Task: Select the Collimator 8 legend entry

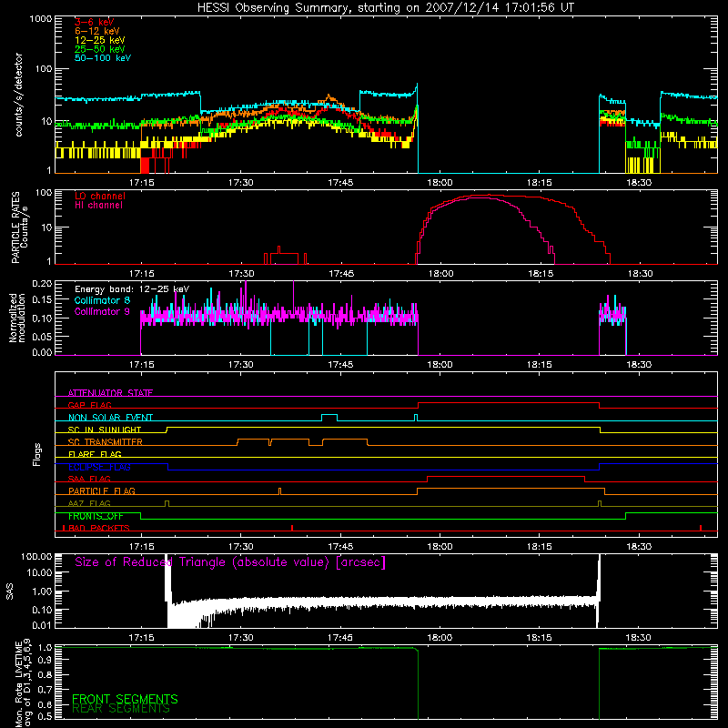Action: (102, 300)
